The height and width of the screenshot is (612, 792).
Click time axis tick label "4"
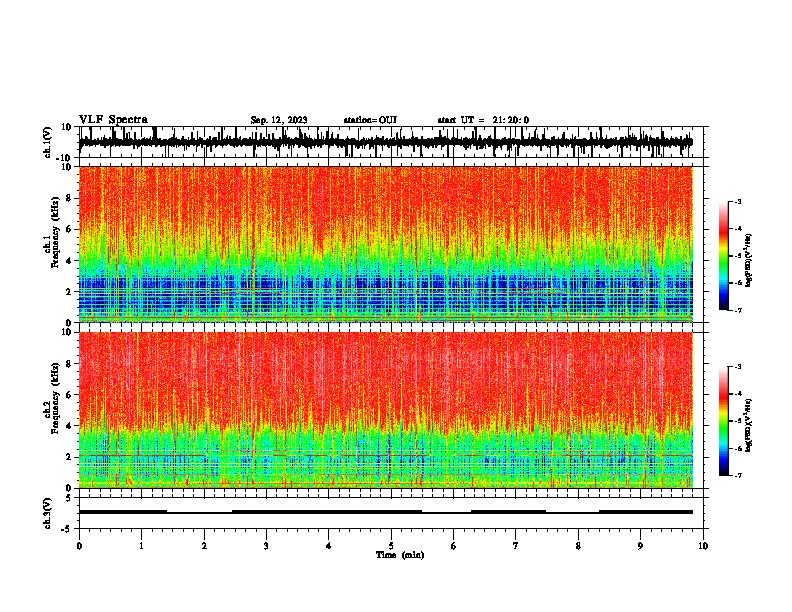(x=328, y=546)
